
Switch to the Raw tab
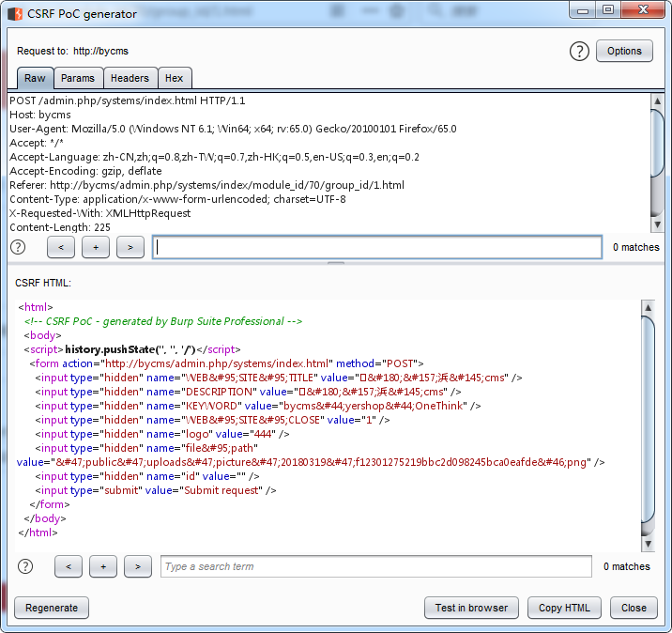[x=35, y=78]
